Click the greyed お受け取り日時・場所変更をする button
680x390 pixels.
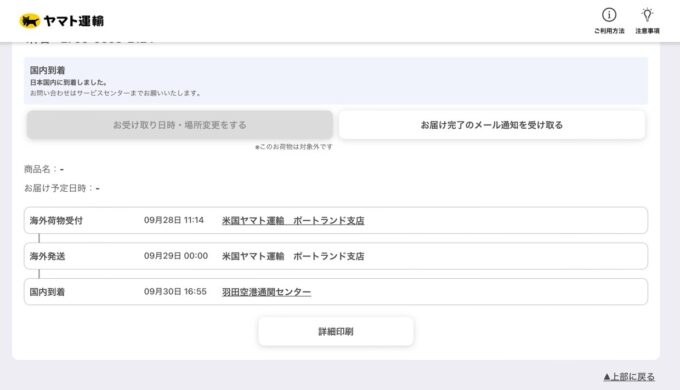(180, 125)
